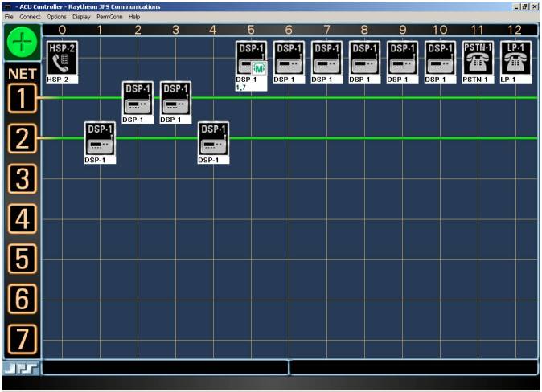The width and height of the screenshot is (542, 392).
Task: Open the PermConn menu
Action: (109, 16)
